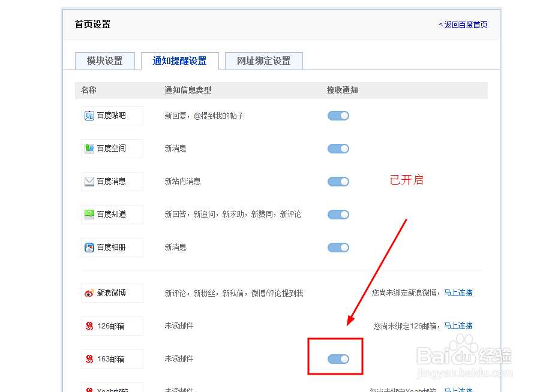Click the 新浪微博 logo icon
543x392 pixels.
[89, 293]
